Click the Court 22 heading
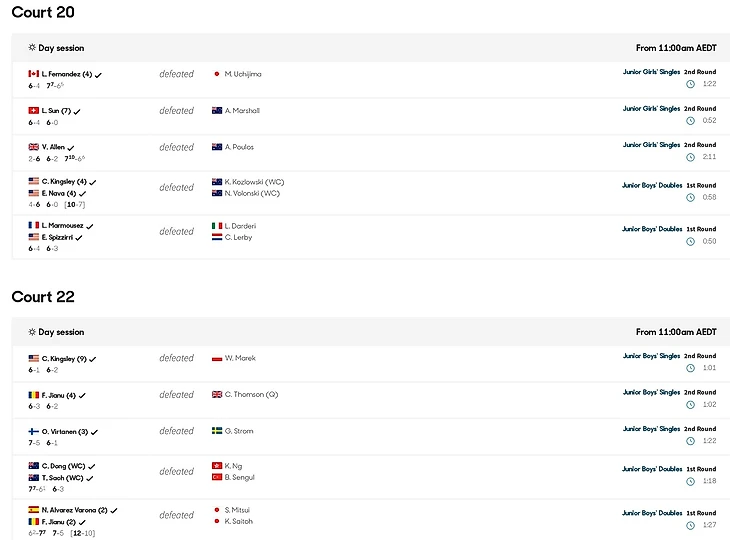 [43, 297]
